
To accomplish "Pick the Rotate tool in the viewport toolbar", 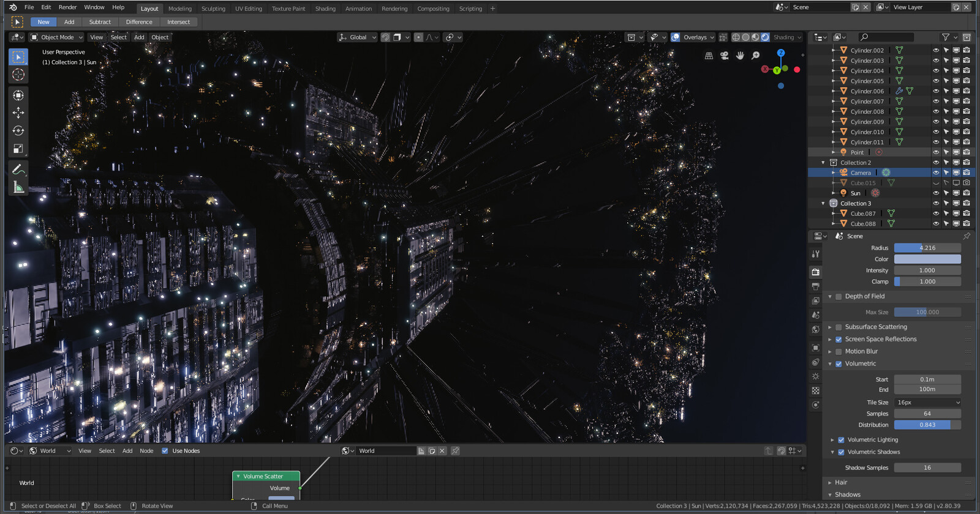I will coord(18,131).
